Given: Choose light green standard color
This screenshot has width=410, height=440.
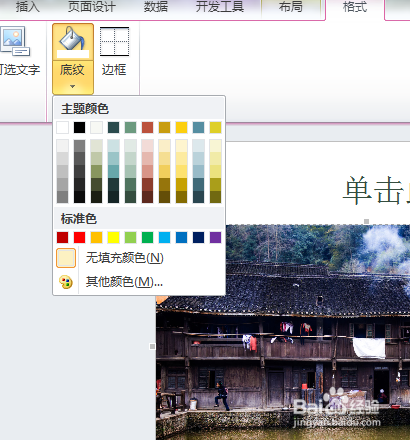Looking at the screenshot, I should click(x=130, y=237).
